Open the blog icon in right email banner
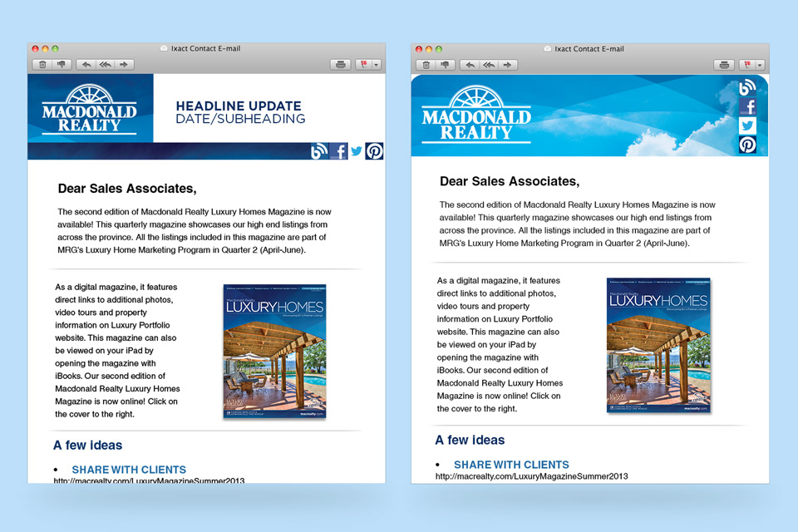The width and height of the screenshot is (798, 532). [x=747, y=87]
